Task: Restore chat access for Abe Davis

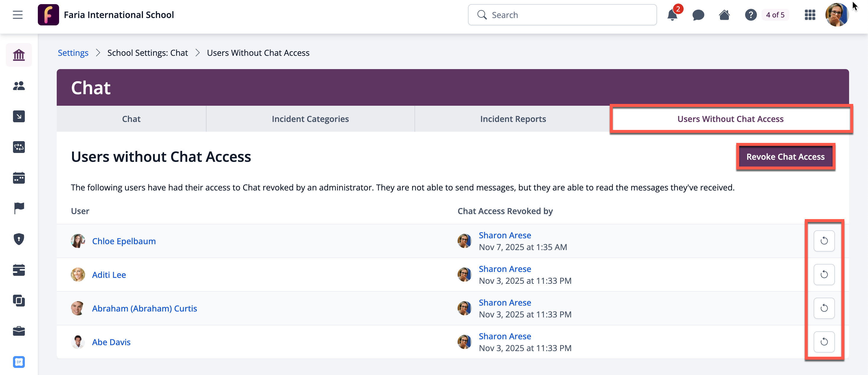Action: tap(824, 342)
